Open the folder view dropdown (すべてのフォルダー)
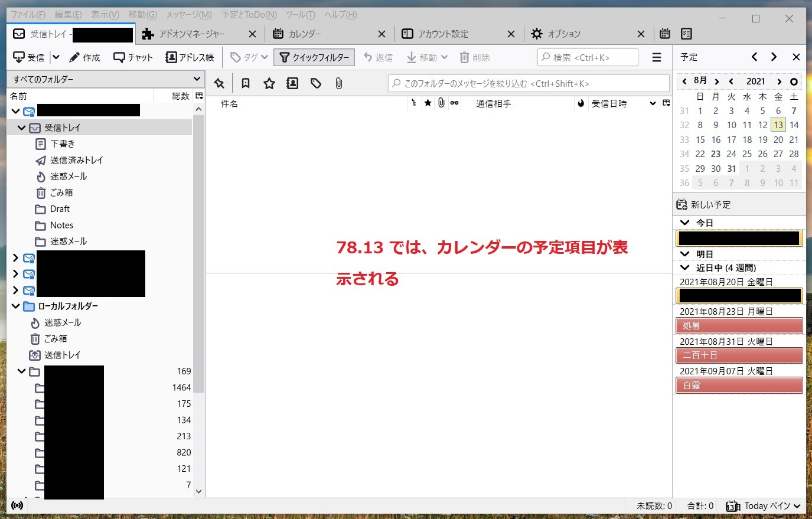This screenshot has width=812, height=519. [106, 79]
